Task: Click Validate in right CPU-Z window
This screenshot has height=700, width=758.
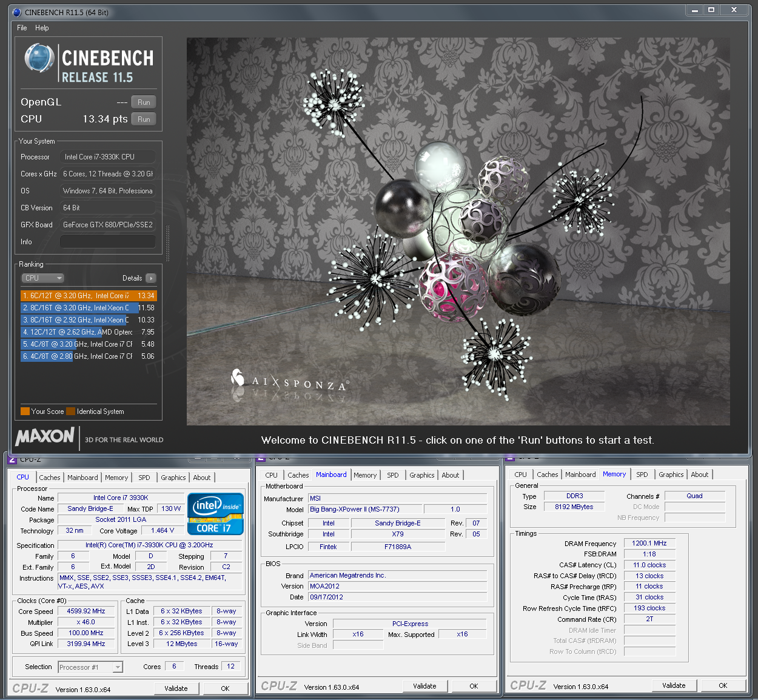Action: pyautogui.click(x=674, y=685)
